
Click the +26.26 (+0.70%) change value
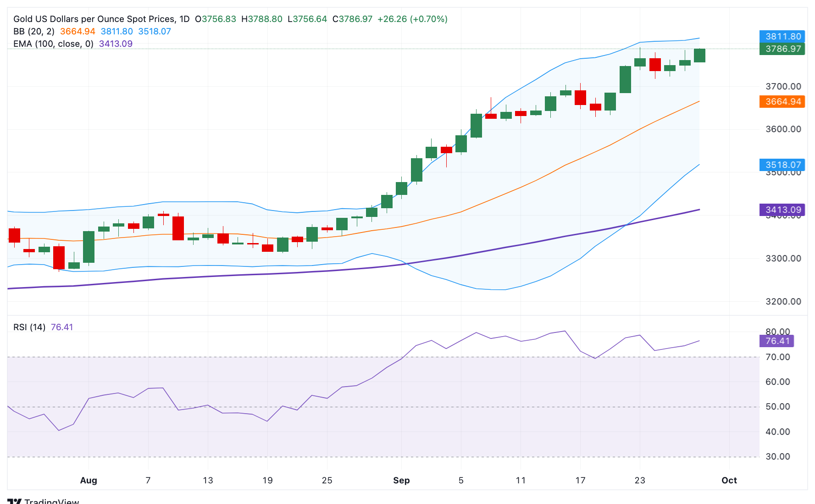point(412,19)
